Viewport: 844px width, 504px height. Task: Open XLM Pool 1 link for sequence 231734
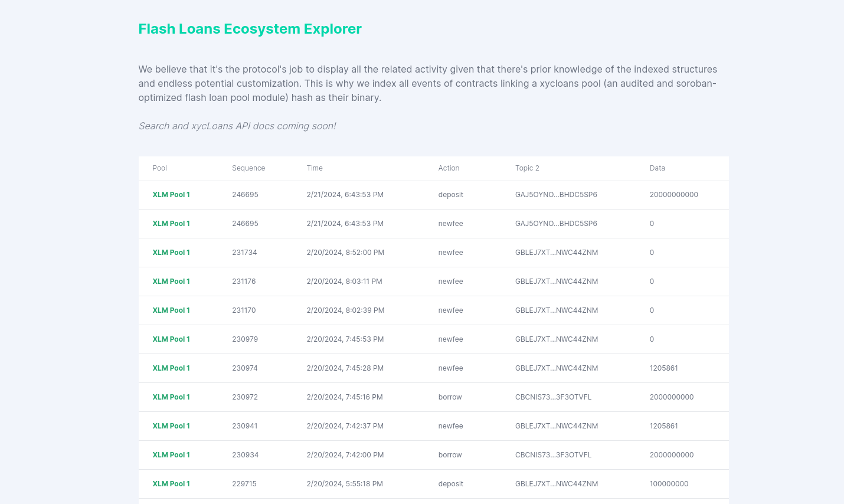[171, 253]
